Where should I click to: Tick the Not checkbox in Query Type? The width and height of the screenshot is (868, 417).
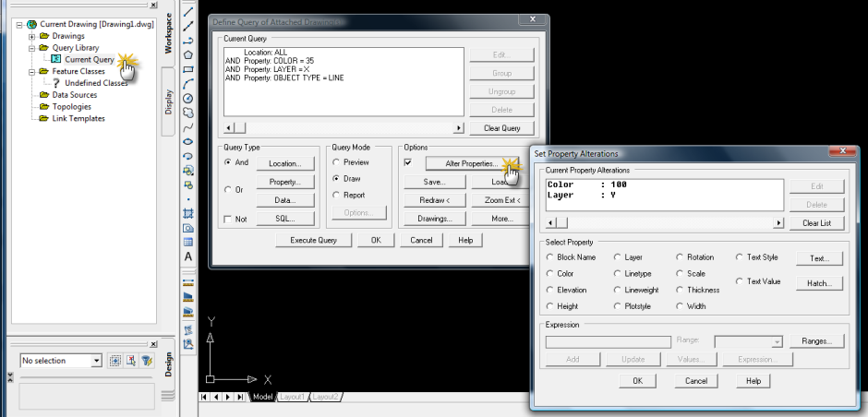(227, 220)
